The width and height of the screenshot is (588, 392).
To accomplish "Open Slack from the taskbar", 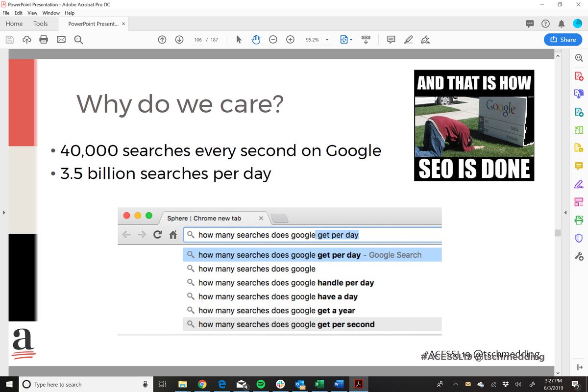I will tap(280, 384).
